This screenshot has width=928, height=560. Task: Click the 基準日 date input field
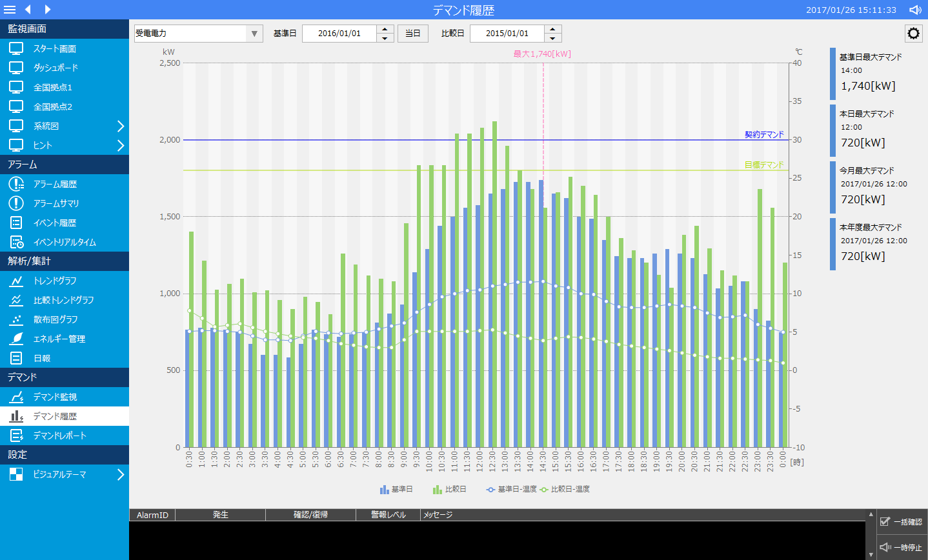[339, 34]
